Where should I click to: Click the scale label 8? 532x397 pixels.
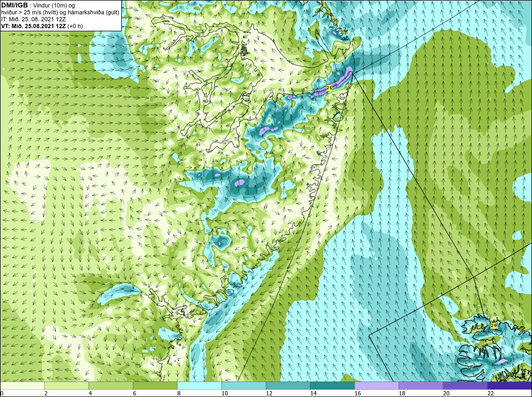pyautogui.click(x=179, y=393)
